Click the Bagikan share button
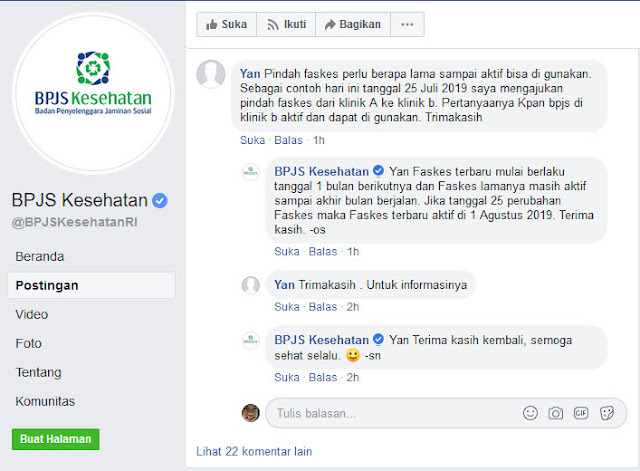The height and width of the screenshot is (471, 640). point(353,24)
